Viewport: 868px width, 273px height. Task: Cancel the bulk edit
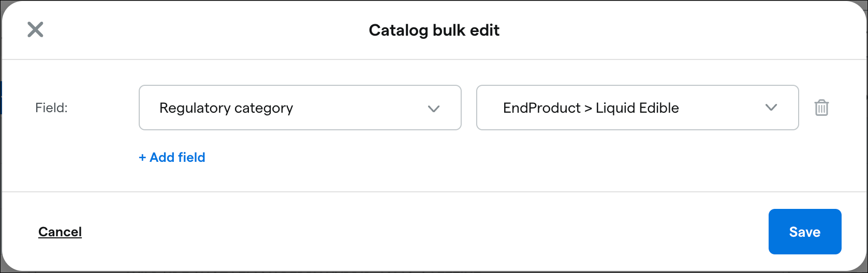click(x=60, y=232)
